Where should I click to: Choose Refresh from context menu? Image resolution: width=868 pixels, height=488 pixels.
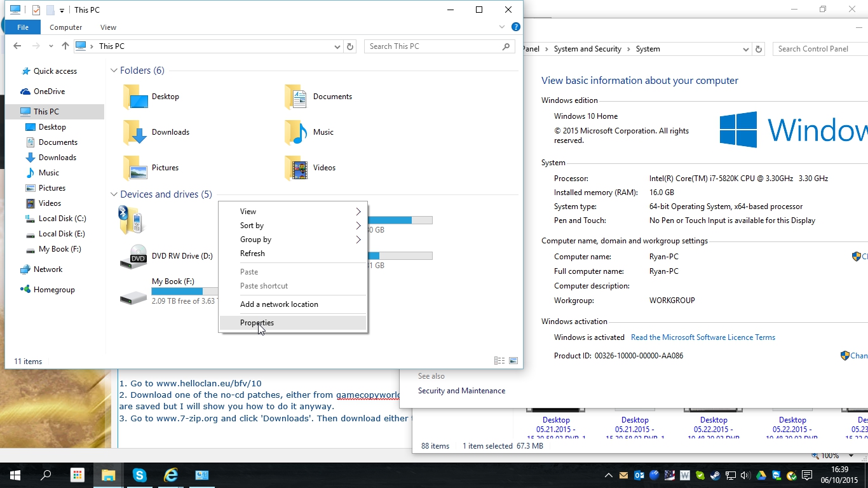(x=293, y=254)
